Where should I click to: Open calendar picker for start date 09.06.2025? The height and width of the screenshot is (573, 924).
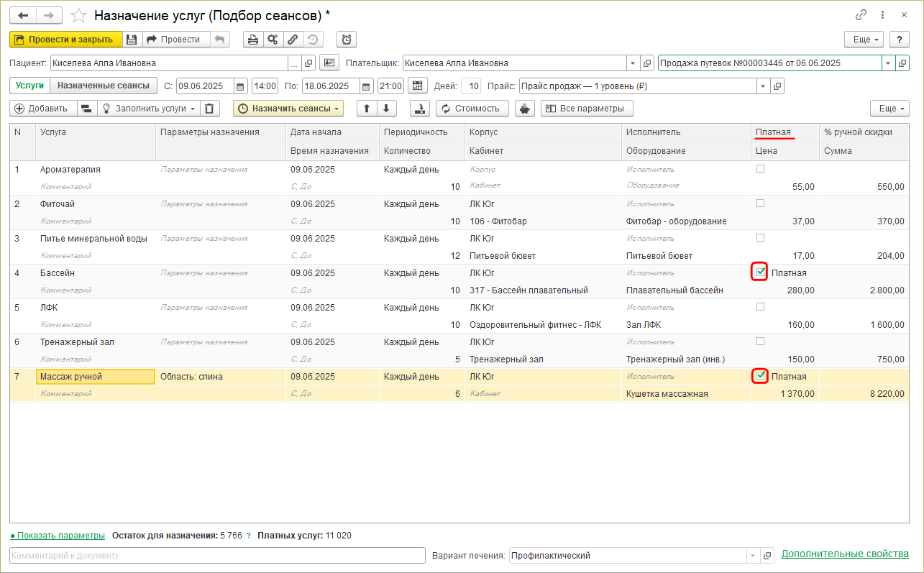tap(240, 86)
